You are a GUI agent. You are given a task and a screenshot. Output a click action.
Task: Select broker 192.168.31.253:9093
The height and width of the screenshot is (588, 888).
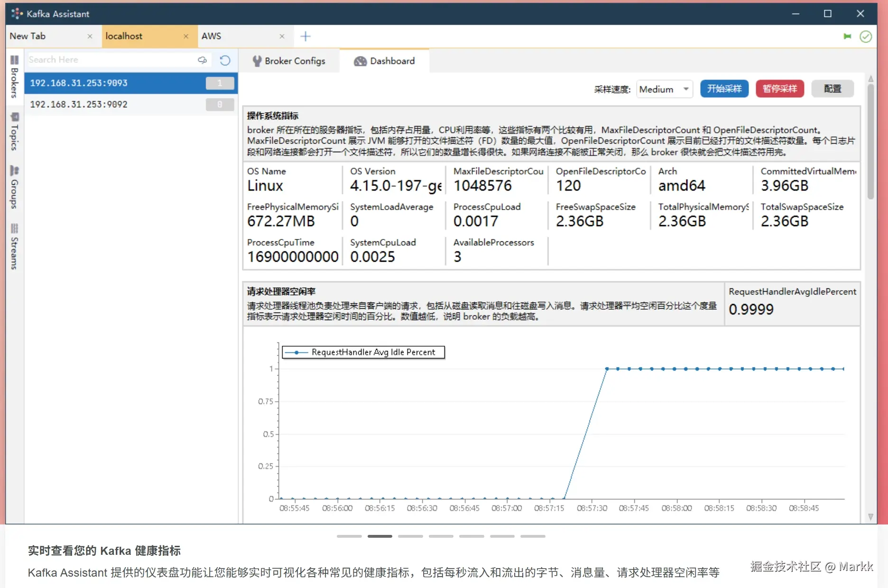131,83
